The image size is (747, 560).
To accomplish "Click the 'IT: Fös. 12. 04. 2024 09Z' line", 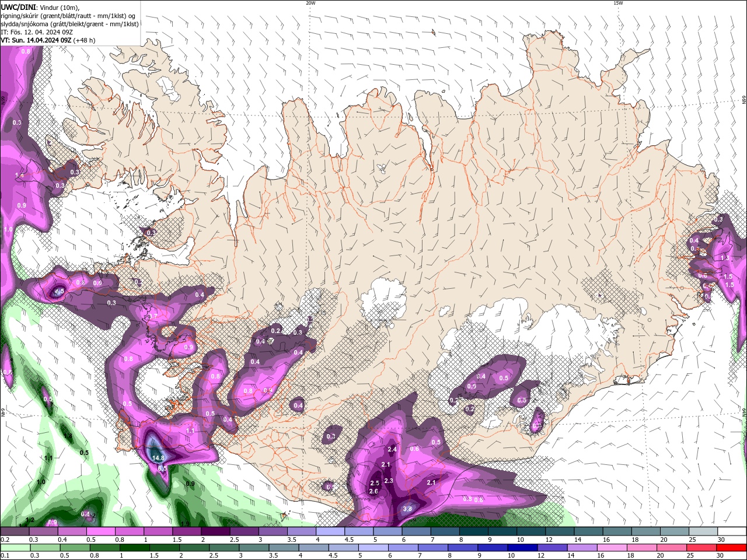I will pyautogui.click(x=36, y=32).
